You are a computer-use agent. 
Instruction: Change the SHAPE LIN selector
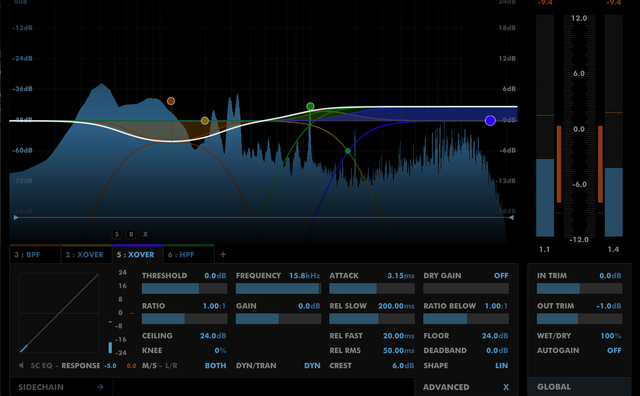click(502, 365)
